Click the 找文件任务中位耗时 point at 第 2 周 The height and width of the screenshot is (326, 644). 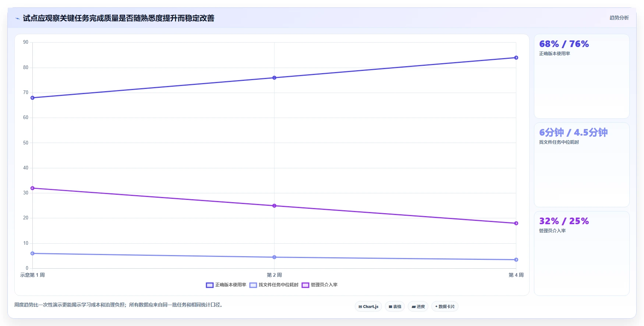274,257
